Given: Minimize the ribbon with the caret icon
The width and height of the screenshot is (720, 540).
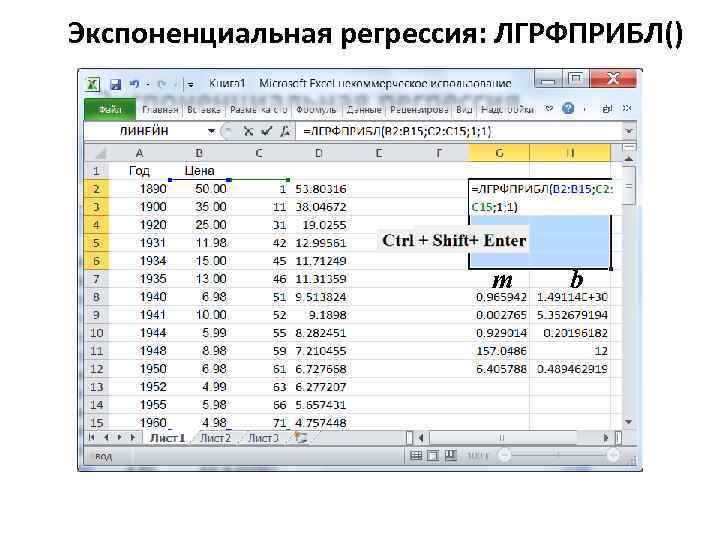Looking at the screenshot, I should point(549,109).
